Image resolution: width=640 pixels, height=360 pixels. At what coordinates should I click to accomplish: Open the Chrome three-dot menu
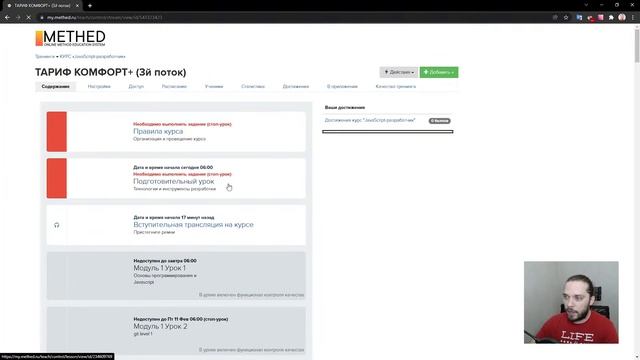tap(633, 18)
